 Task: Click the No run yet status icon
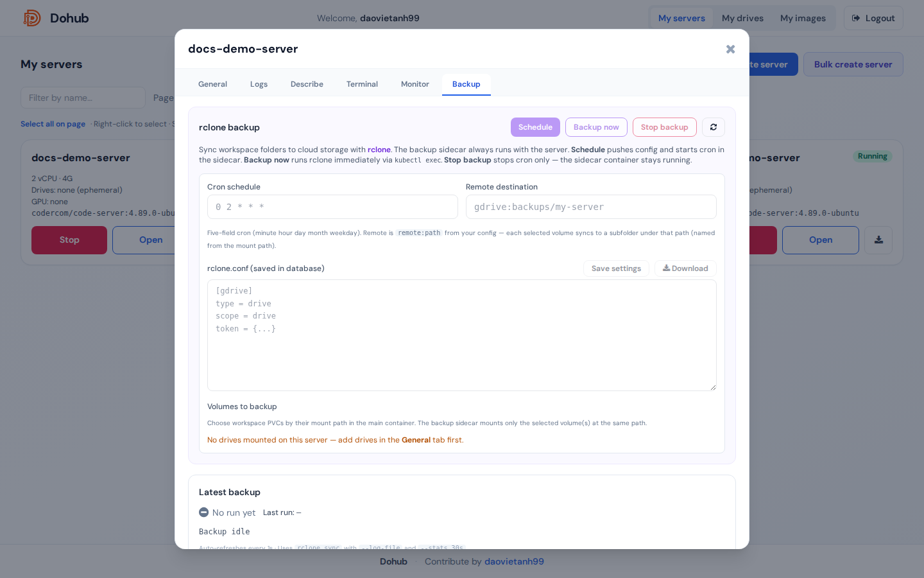coord(204,512)
